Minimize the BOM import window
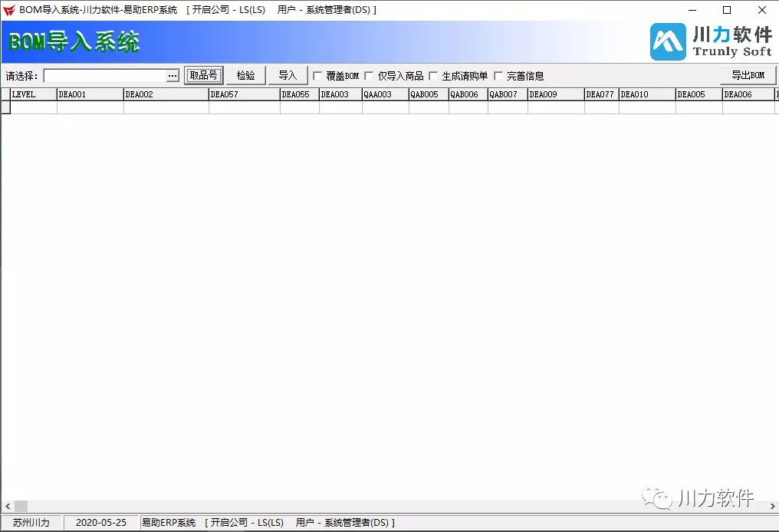Viewport: 779px width, 532px height. [x=692, y=10]
